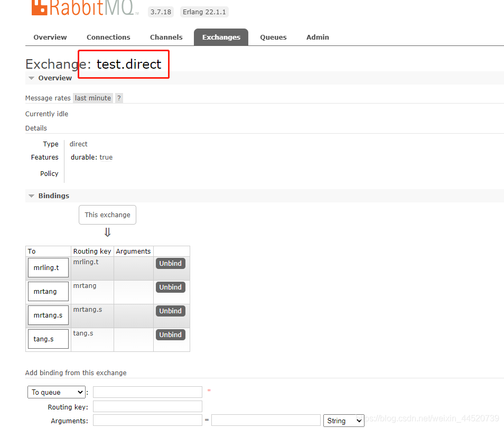Open the mrtang queue link
Viewport: 504px width, 428px height.
[48, 291]
